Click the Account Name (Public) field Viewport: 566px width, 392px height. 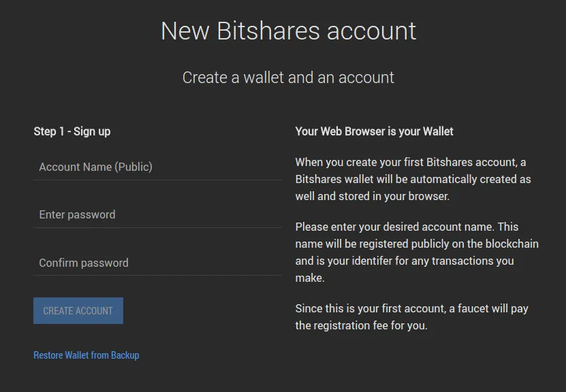tap(157, 167)
